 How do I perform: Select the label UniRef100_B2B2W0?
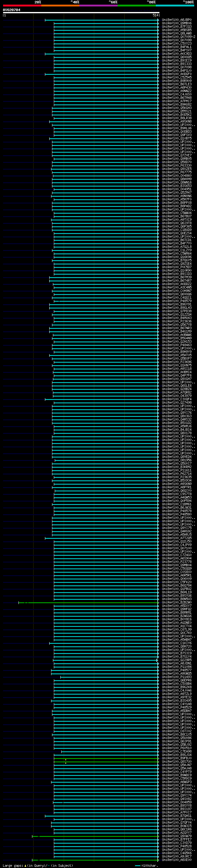[x=177, y=603]
